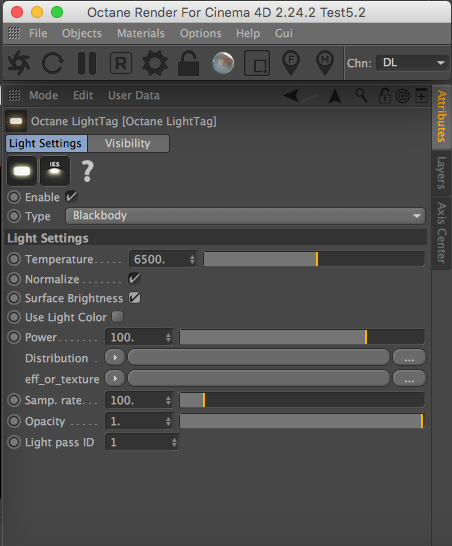This screenshot has height=546, width=452.
Task: Open the Chn channel dropdown
Action: pos(412,63)
